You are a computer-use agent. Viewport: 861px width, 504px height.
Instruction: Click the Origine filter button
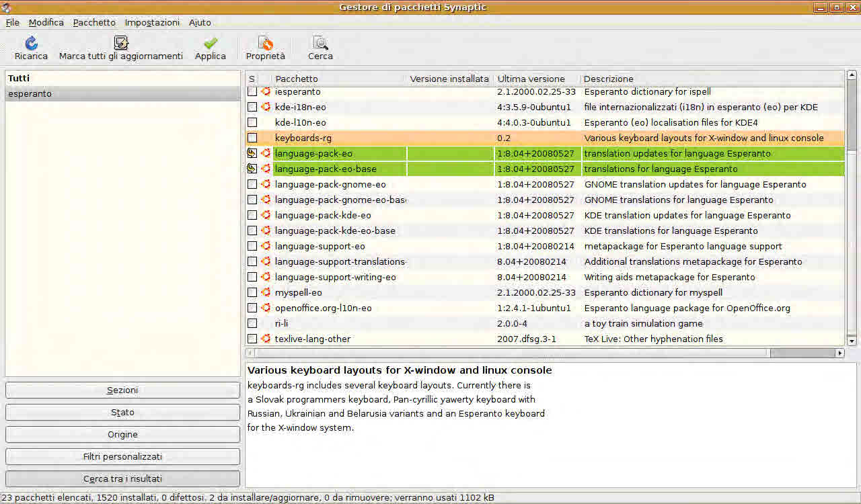pyautogui.click(x=122, y=435)
